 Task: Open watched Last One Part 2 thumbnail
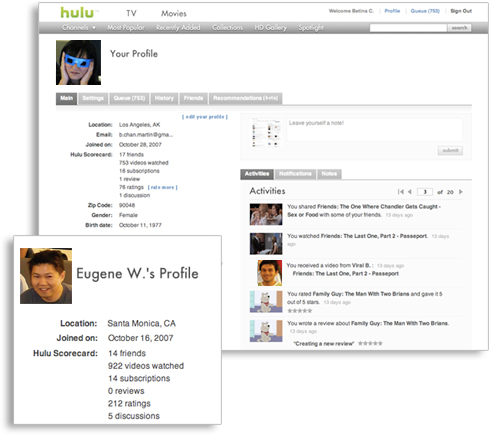point(266,243)
